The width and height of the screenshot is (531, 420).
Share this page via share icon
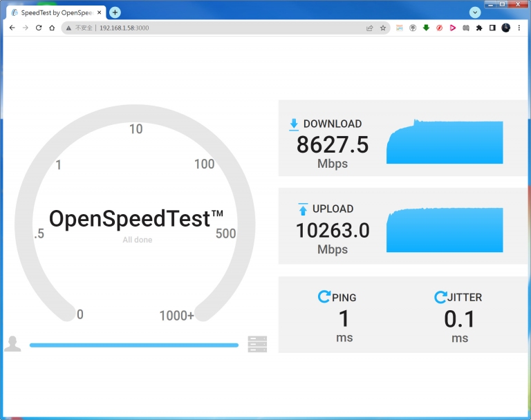(x=369, y=28)
